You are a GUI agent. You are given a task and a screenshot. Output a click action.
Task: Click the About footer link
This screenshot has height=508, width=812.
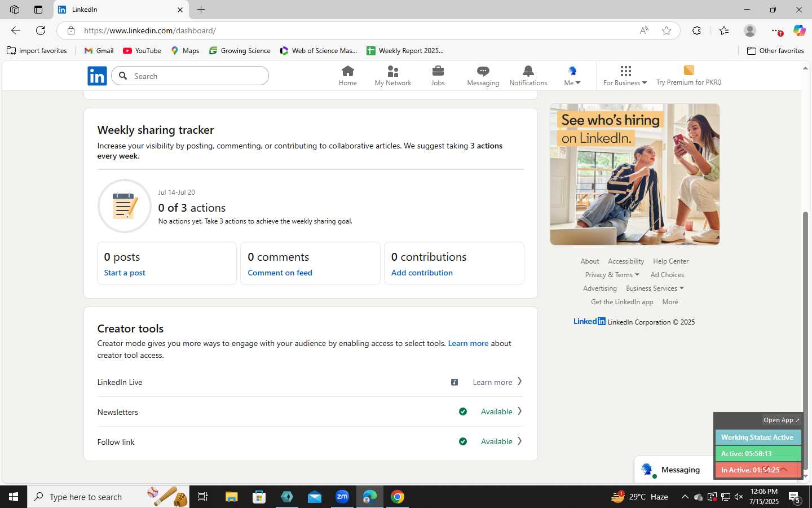[x=590, y=261]
